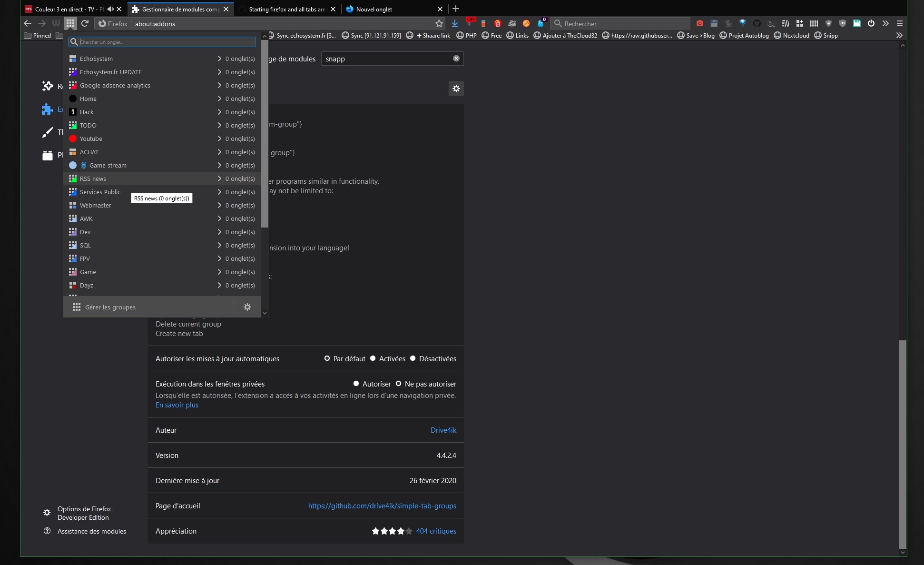924x565 pixels.
Task: Click the blue diamond extension icon
Action: coord(743,23)
